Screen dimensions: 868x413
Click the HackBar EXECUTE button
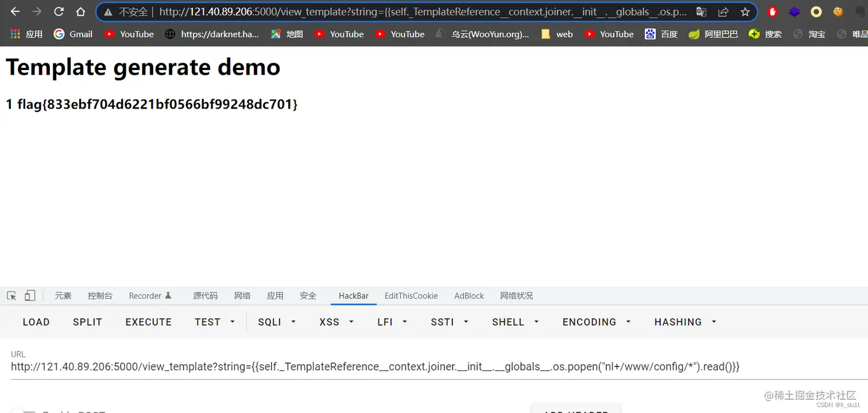[x=149, y=322]
